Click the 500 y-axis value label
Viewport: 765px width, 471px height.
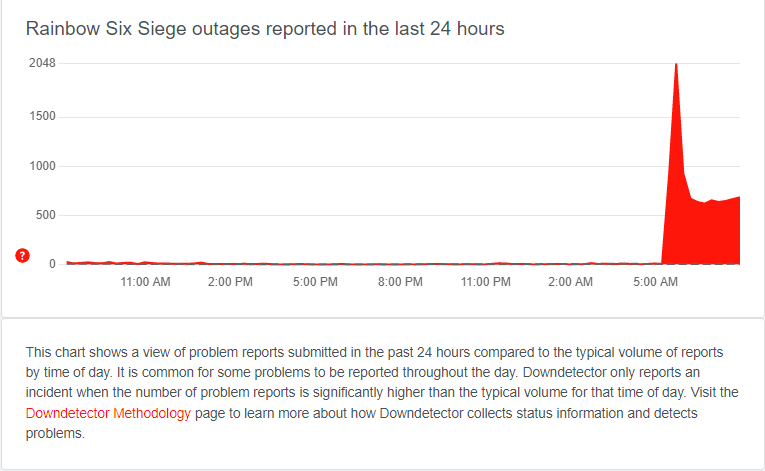[x=45, y=215]
